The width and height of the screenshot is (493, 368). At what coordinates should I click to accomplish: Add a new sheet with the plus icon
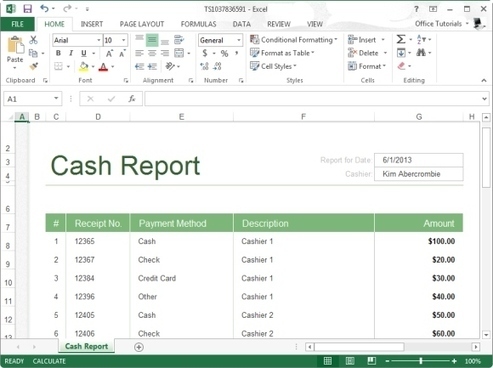click(x=139, y=347)
